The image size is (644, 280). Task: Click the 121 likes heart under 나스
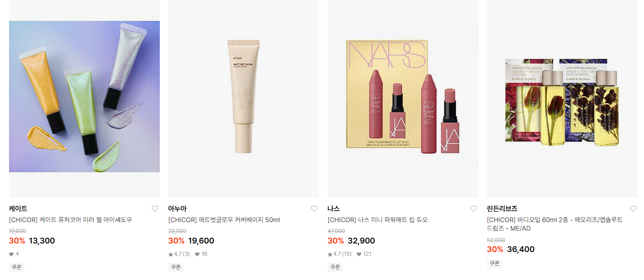point(364,254)
